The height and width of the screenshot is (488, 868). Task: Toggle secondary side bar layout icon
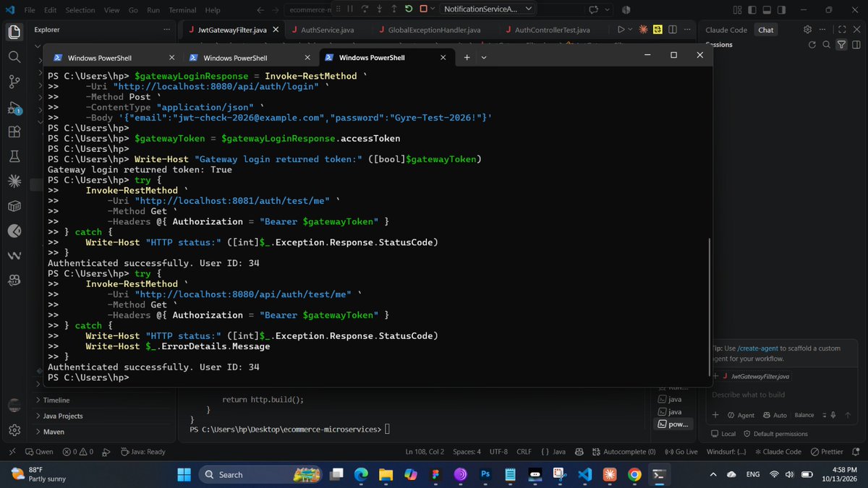click(780, 9)
